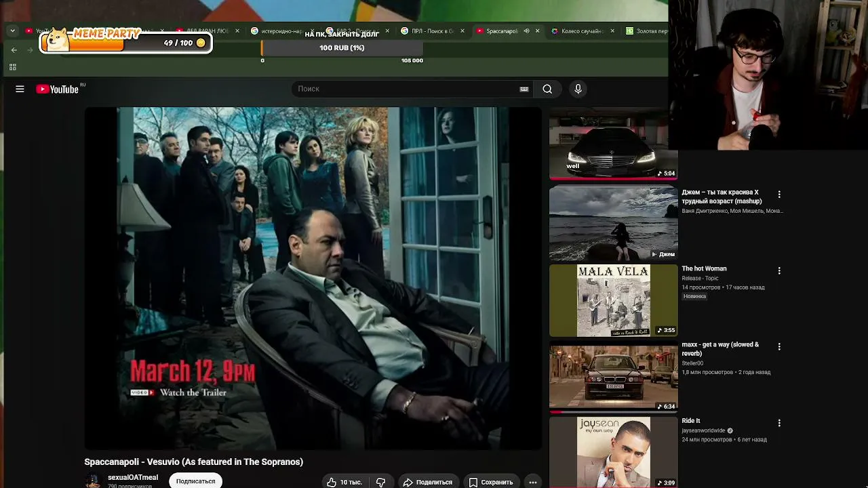Click the video title Spaccanapoli - Vesuvio
Viewport: 868px width, 488px height.
(193, 462)
